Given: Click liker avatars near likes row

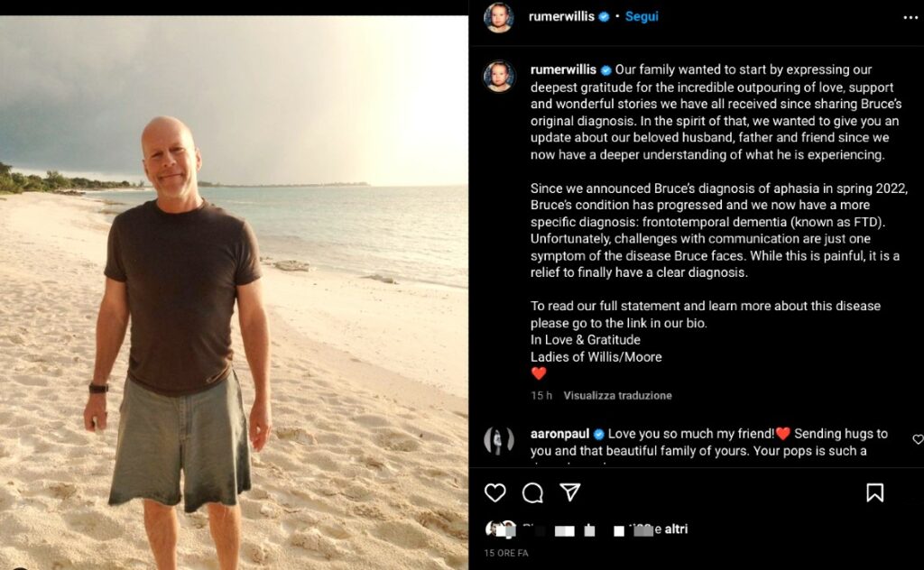Looking at the screenshot, I should point(501,529).
